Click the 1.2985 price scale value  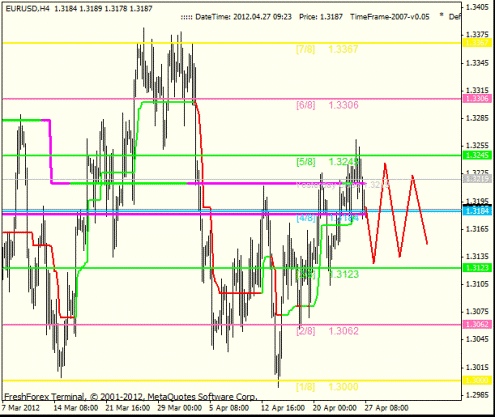[x=477, y=395]
